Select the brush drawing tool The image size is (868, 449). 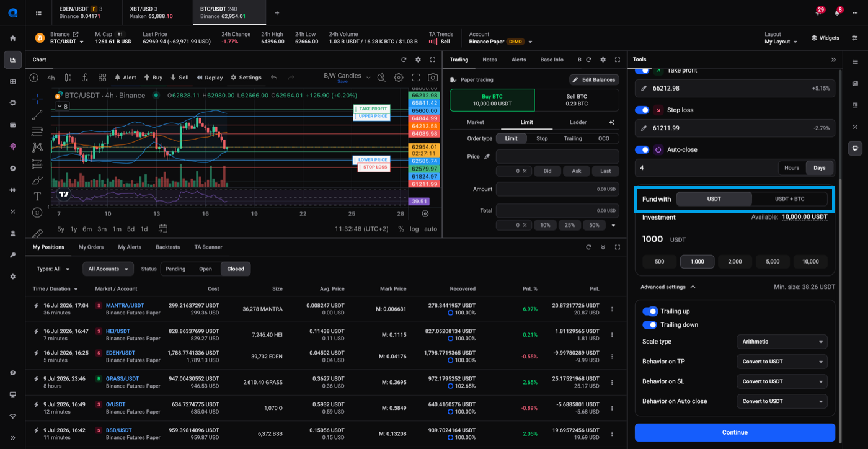(x=37, y=180)
